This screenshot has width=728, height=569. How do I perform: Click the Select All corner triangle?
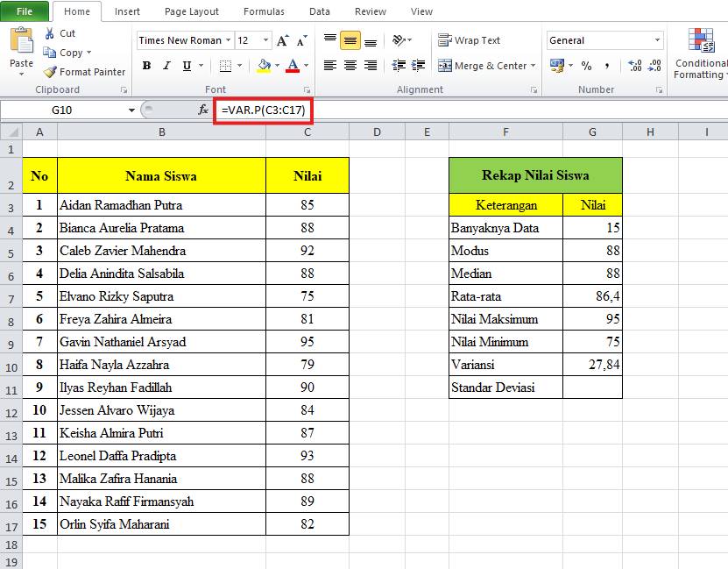pyautogui.click(x=11, y=132)
